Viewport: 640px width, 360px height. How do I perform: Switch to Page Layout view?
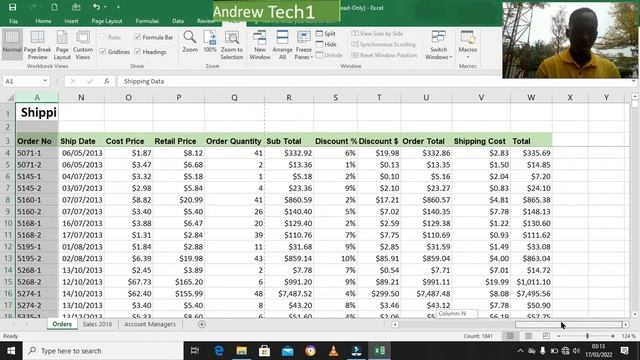pos(62,45)
